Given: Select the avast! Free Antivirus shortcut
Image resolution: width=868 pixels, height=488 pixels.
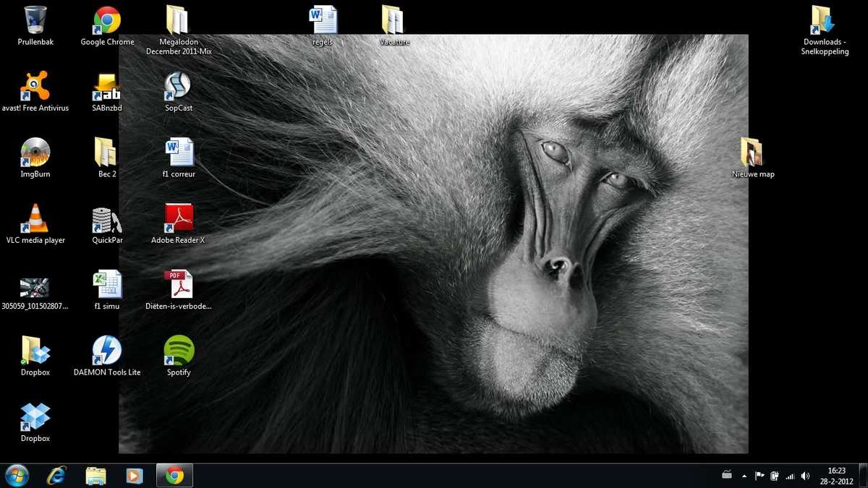Looking at the screenshot, I should [35, 87].
